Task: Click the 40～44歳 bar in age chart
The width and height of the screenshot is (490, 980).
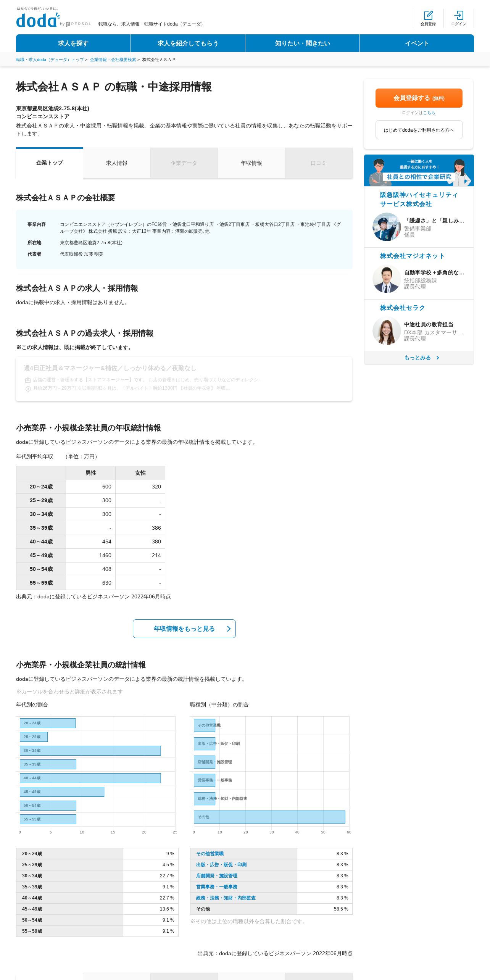Action: [x=90, y=778]
